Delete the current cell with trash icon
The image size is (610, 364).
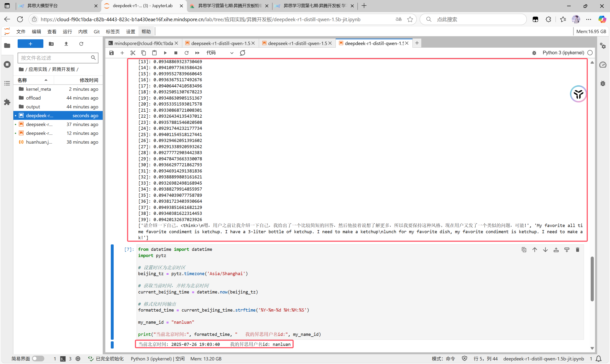coord(577,250)
